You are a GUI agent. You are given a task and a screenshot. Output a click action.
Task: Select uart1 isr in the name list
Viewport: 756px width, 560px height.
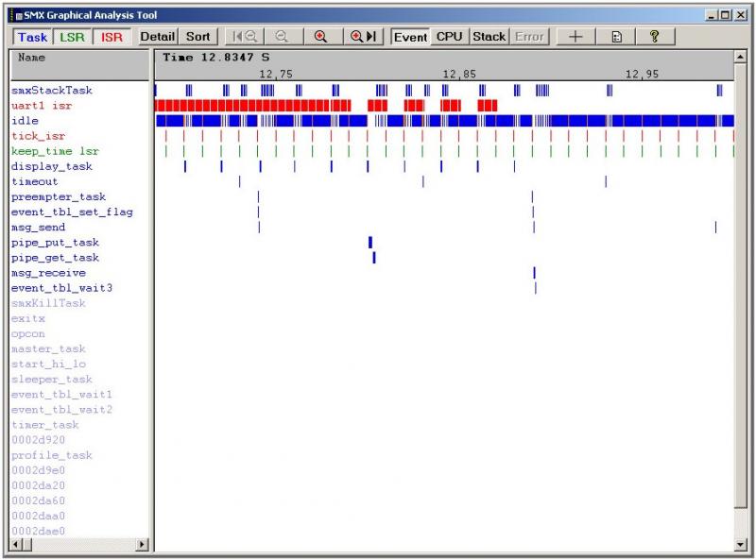click(x=42, y=106)
